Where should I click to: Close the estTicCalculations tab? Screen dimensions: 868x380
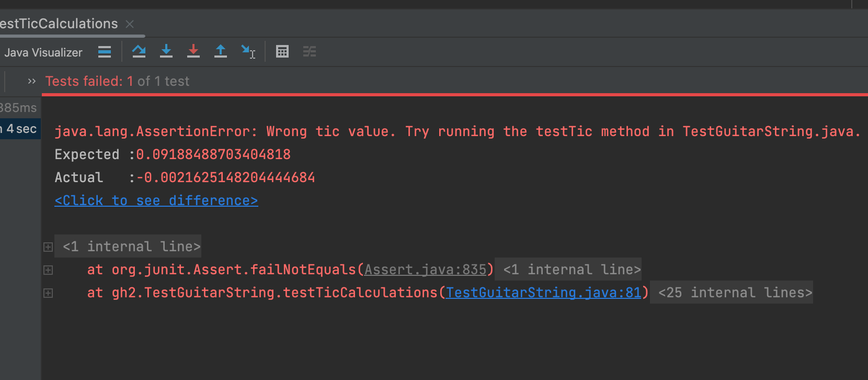pos(130,24)
